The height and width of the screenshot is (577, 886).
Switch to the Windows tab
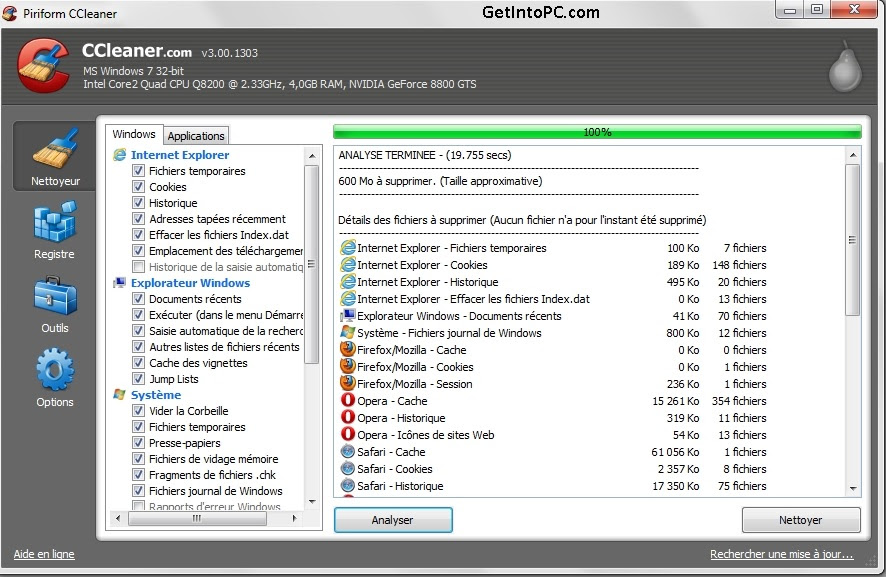(x=134, y=134)
